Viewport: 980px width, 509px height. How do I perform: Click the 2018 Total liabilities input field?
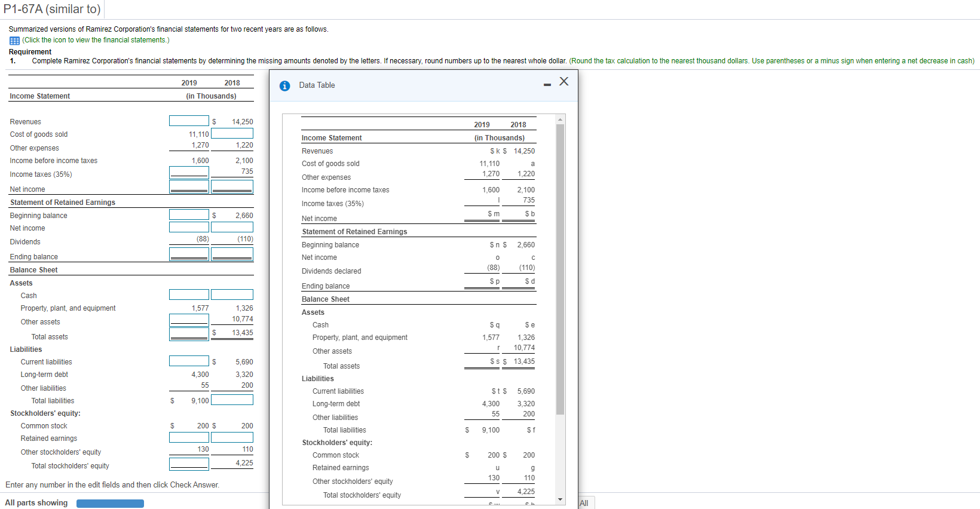(232, 400)
